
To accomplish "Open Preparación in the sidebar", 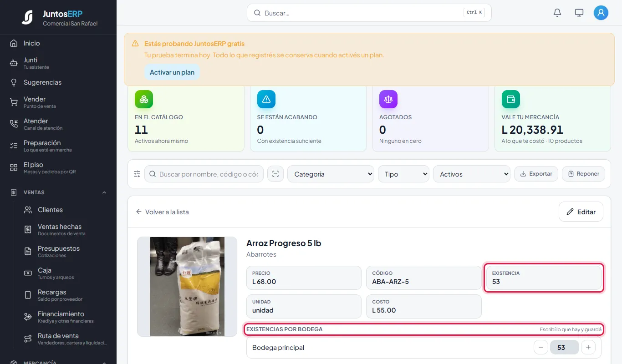I will (x=58, y=146).
